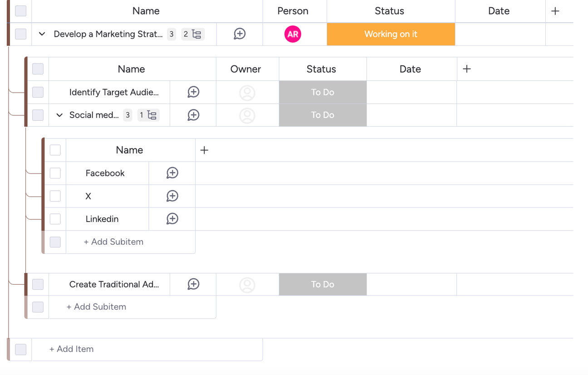The width and height of the screenshot is (588, 375).
Task: Click the update icon for Identify Target Audience
Action: [193, 92]
